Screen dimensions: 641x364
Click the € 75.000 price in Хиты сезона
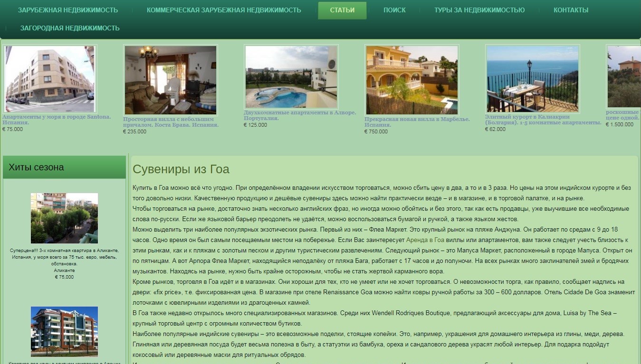[64, 277]
